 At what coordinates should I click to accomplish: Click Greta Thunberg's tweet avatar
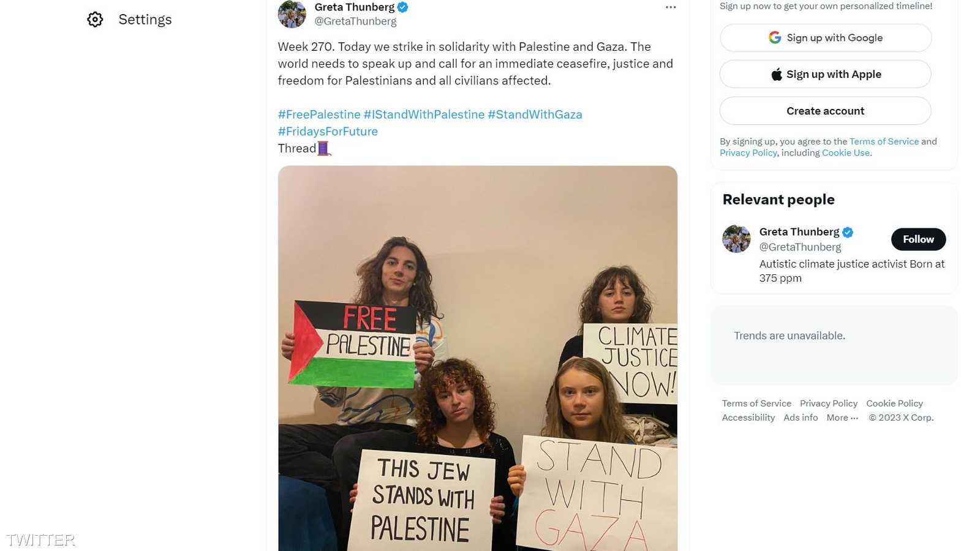tap(292, 13)
